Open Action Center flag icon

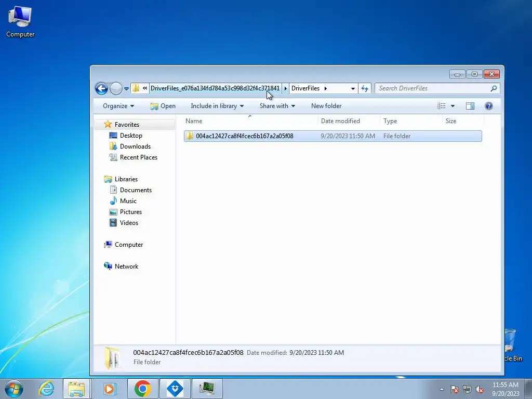[455, 389]
